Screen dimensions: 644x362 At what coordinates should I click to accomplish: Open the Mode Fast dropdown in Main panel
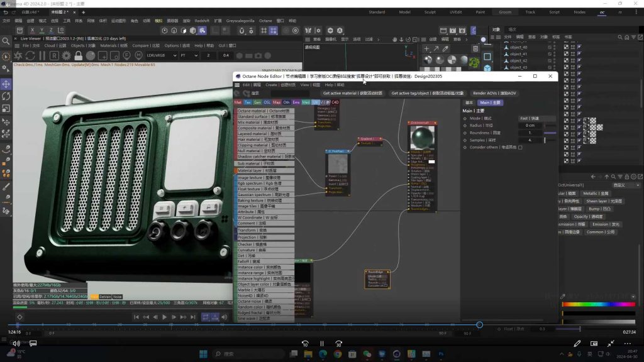pos(536,118)
